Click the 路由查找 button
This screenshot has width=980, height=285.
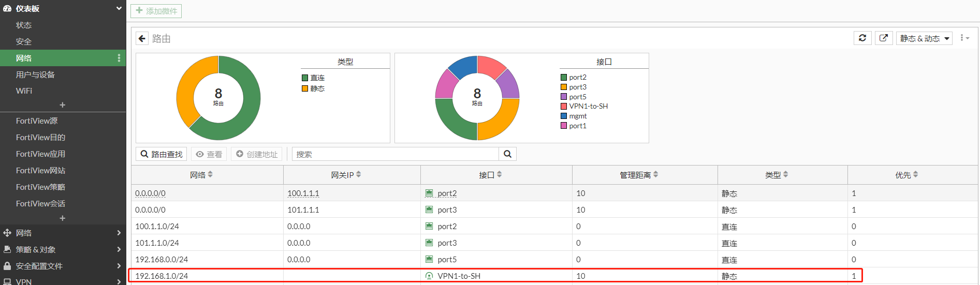(162, 154)
